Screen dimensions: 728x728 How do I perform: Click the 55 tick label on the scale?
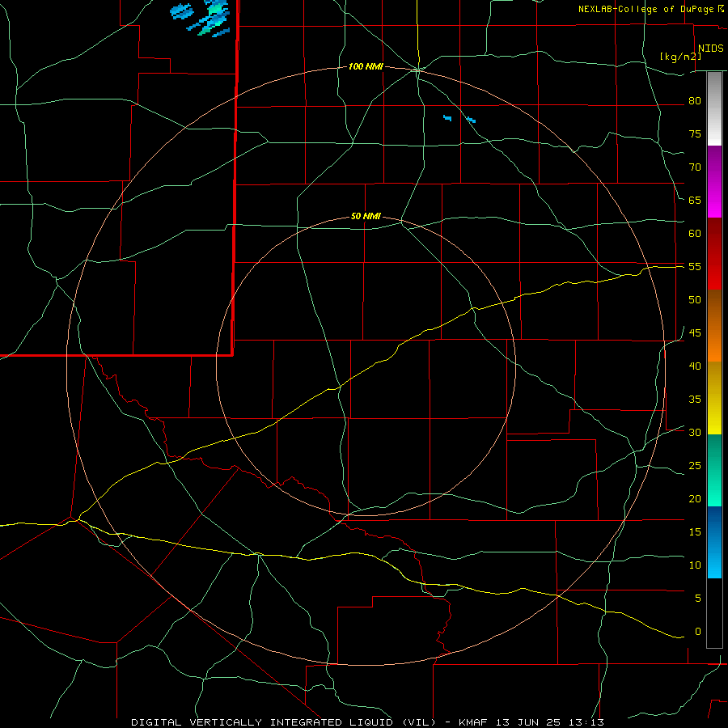(695, 266)
